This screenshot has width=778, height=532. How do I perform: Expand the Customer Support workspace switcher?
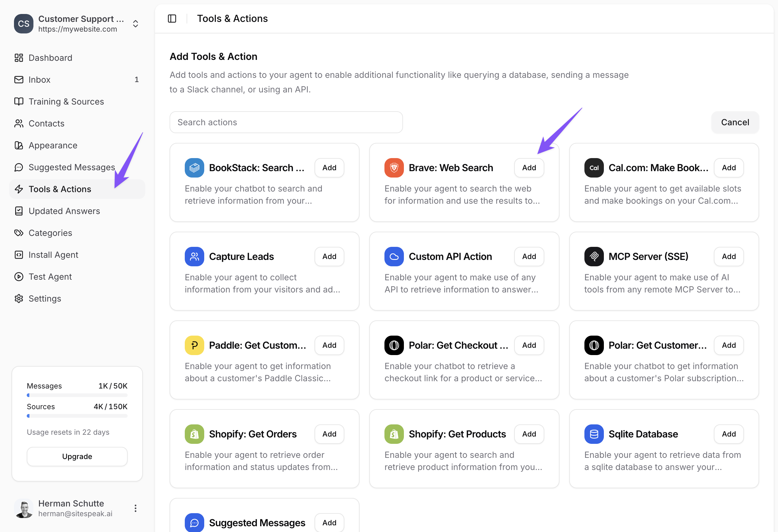135,24
